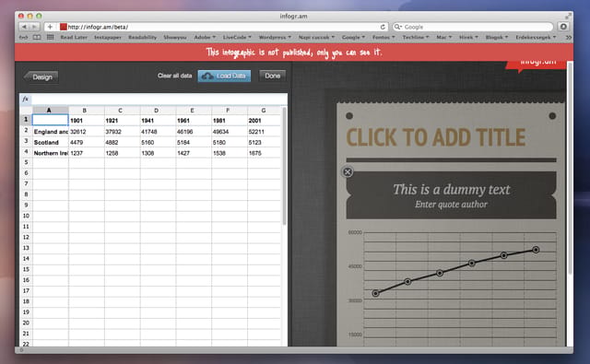Click the spreadsheet vertical scrollbar
590x364 pixels.
pos(285,166)
